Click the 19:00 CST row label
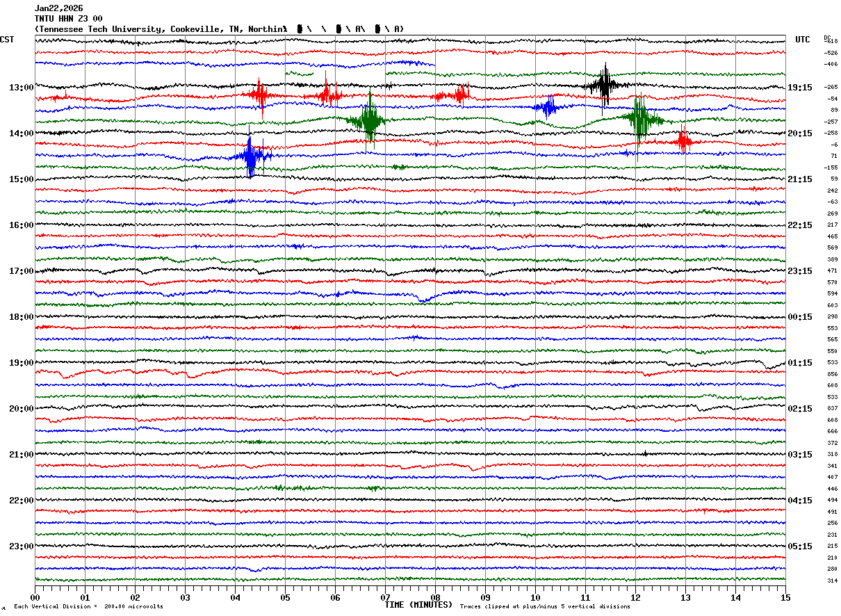 [22, 363]
